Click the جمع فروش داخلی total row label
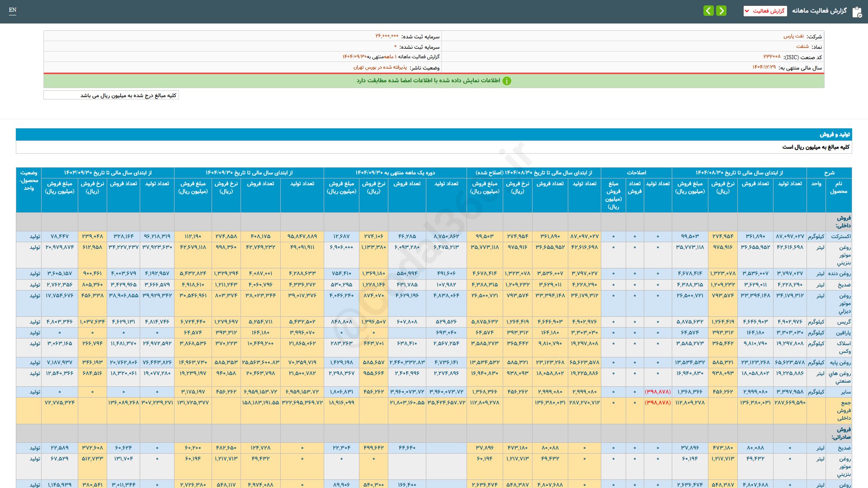 click(x=843, y=410)
